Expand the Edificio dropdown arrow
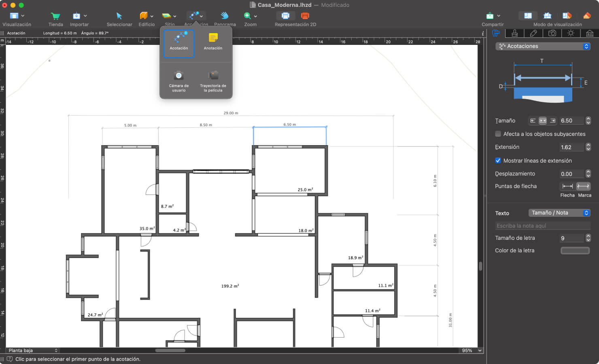This screenshot has height=364, width=599. coord(152,17)
